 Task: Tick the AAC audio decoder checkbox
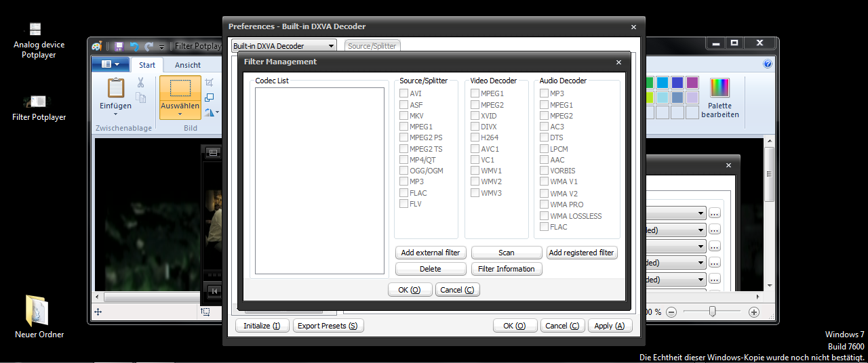[545, 160]
